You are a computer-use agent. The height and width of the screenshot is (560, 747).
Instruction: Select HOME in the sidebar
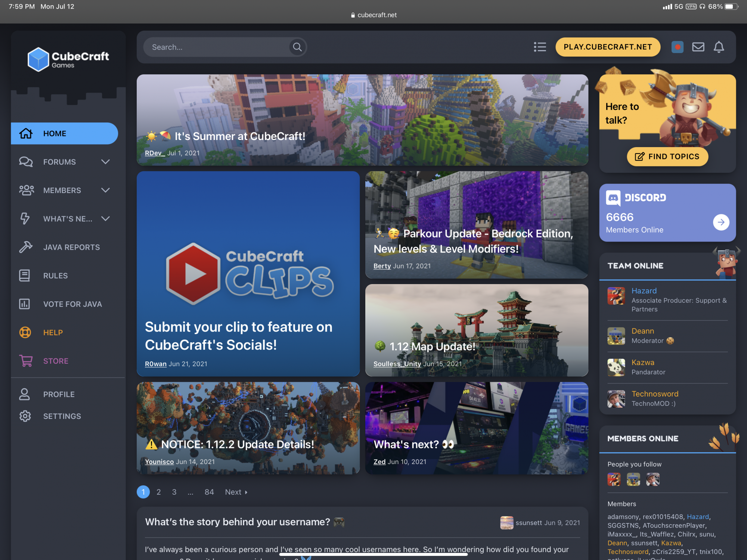(64, 133)
